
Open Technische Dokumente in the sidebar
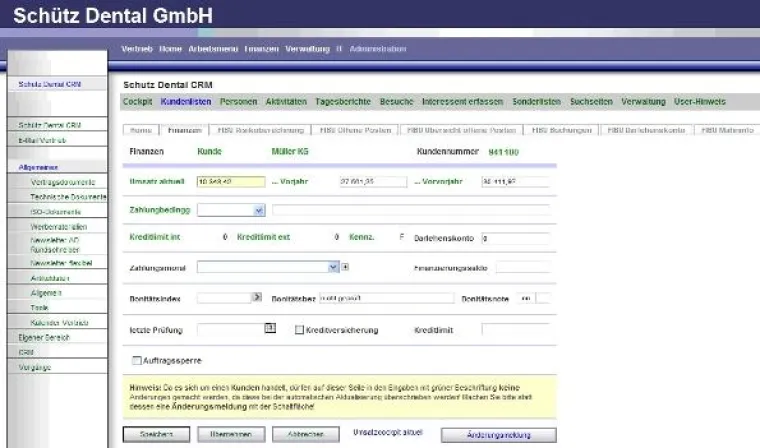coord(68,197)
